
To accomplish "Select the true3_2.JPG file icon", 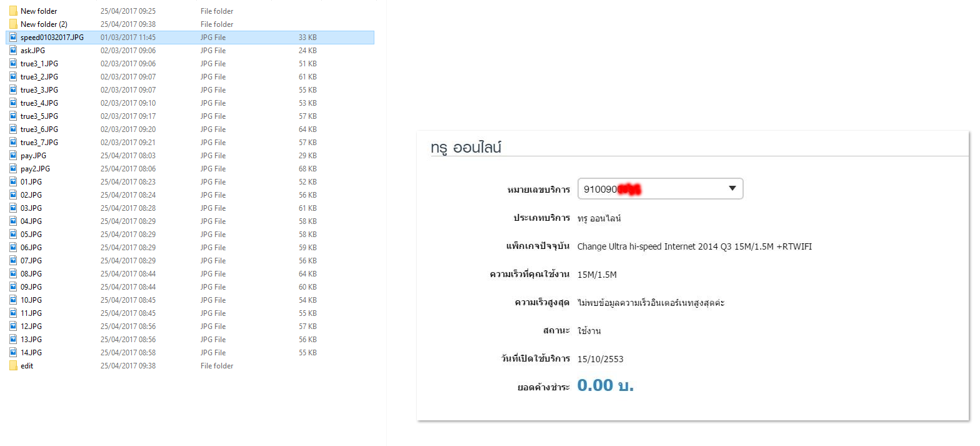I will (x=13, y=76).
